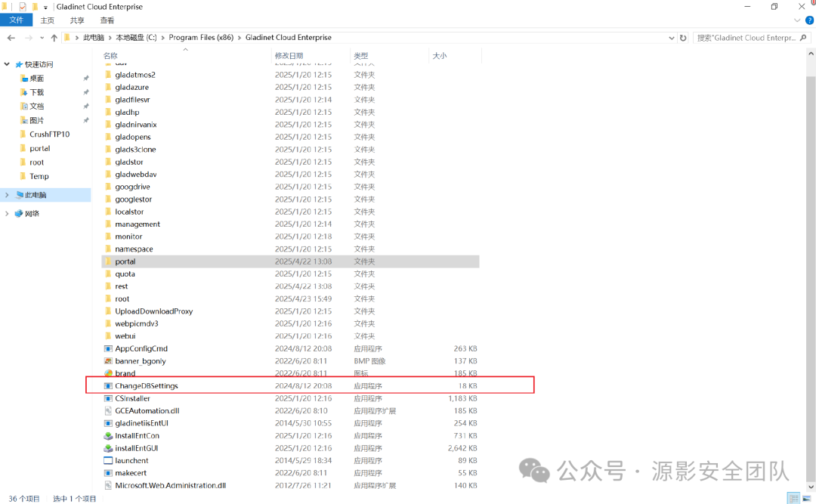Select the webpicmdv3 folder name
Screen dimensions: 816x504
tap(136, 323)
